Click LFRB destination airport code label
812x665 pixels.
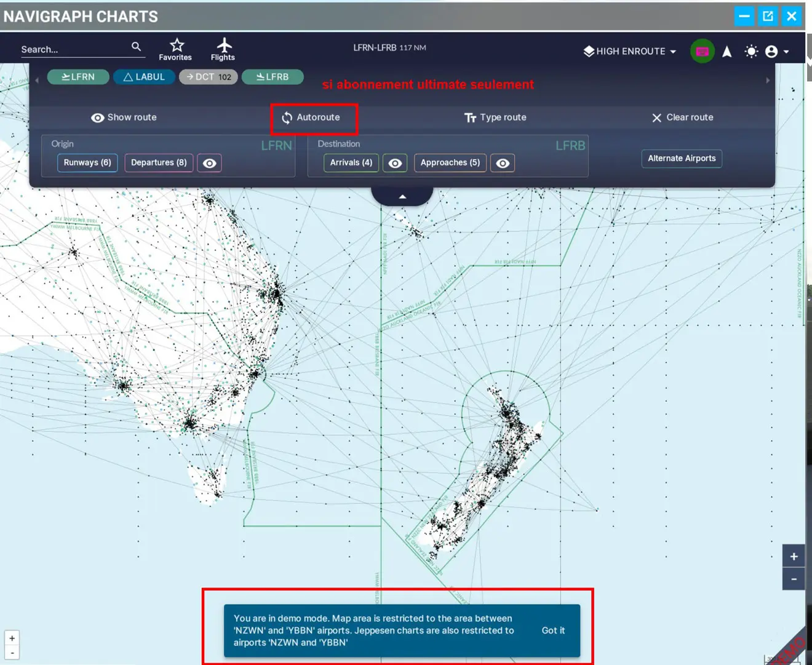click(570, 146)
